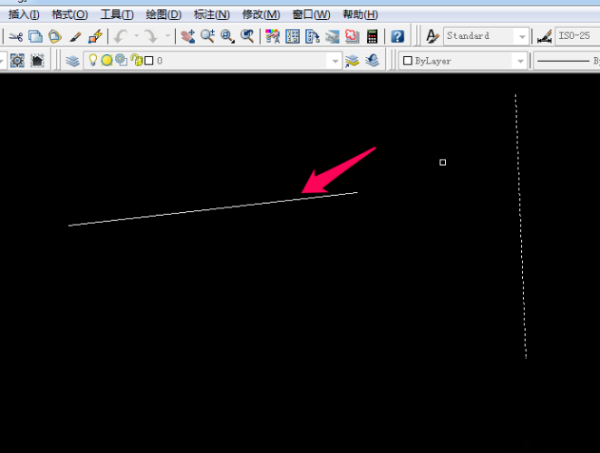Open Layer Properties Manager icon

pyautogui.click(x=72, y=60)
